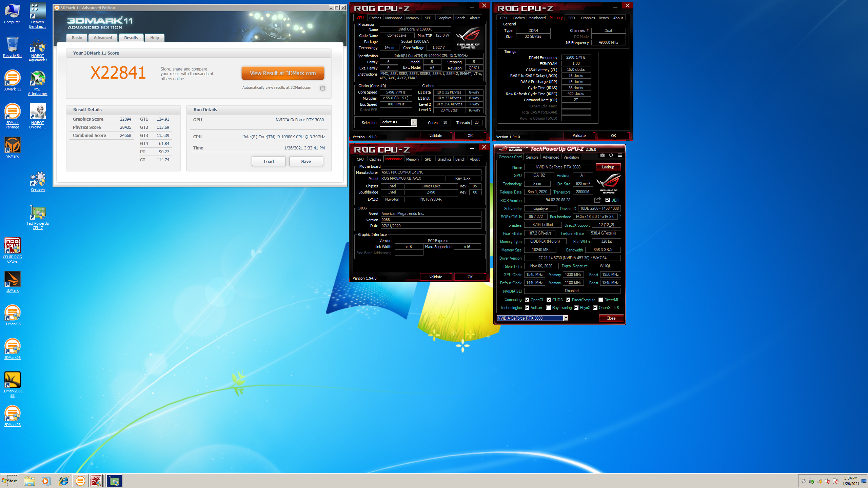Open Windows Explorer from the taskbar

pos(29,481)
